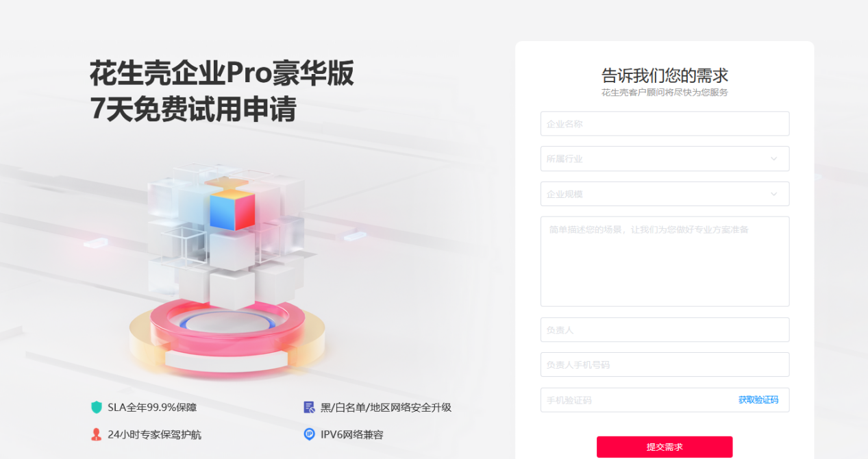Viewport: 868px width, 459px height.
Task: Submit the form with 提交需求 button
Action: (x=665, y=447)
